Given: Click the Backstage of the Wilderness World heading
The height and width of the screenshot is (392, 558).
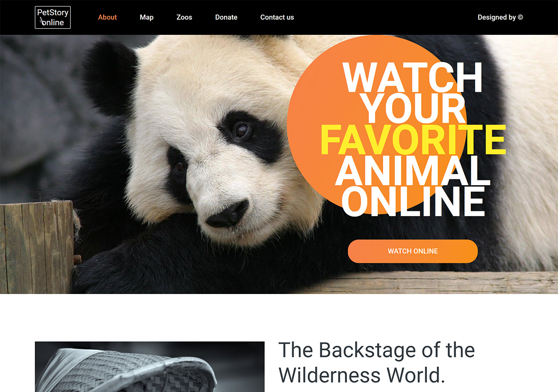Looking at the screenshot, I should (x=377, y=362).
